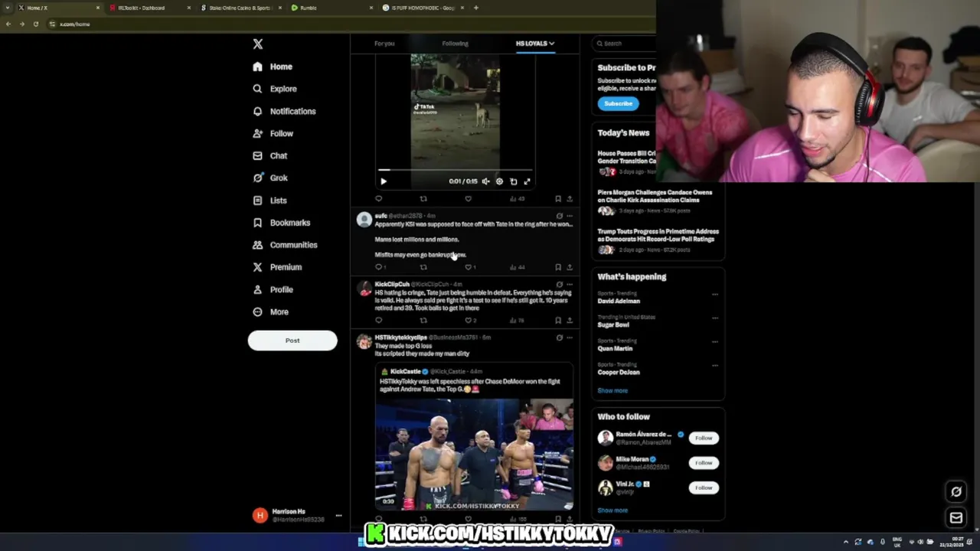This screenshot has height=551, width=980.
Task: Open Harrison Hs account menu dots
Action: click(x=338, y=516)
